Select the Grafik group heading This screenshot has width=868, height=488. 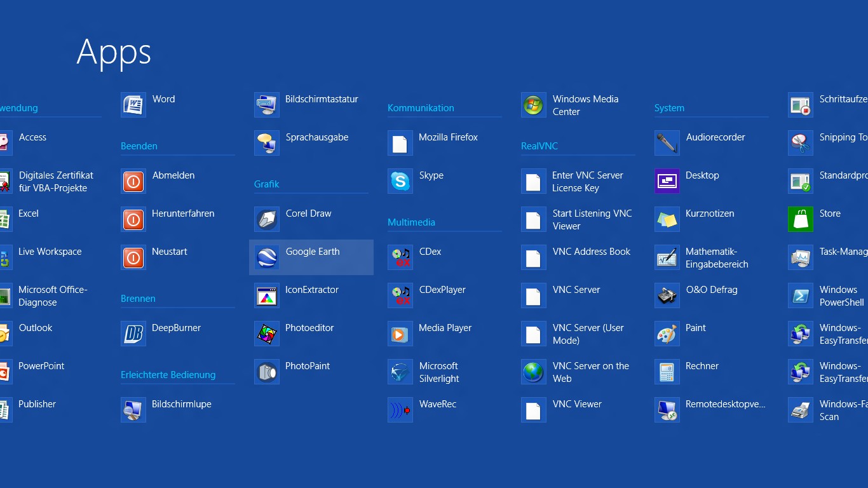[x=267, y=184]
